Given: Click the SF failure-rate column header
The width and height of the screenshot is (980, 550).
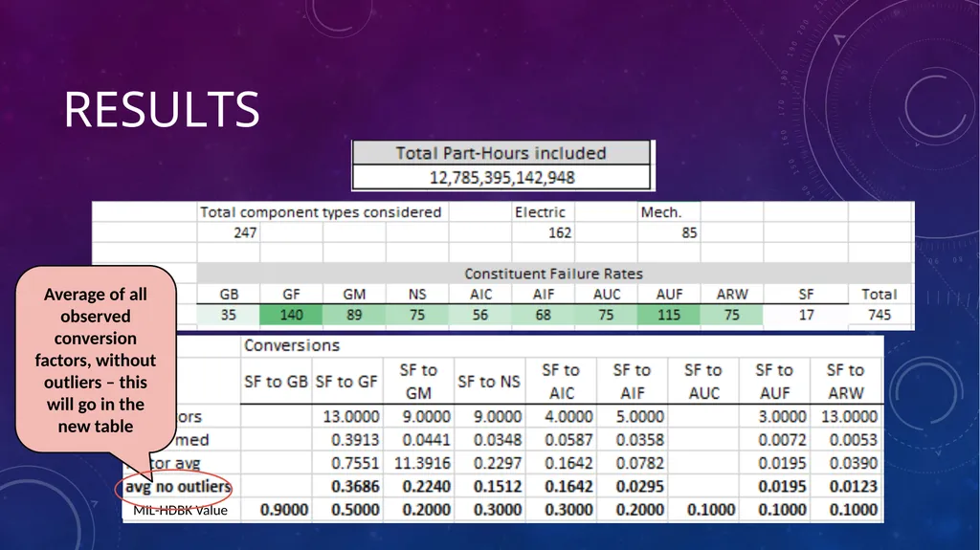Looking at the screenshot, I should tap(806, 295).
